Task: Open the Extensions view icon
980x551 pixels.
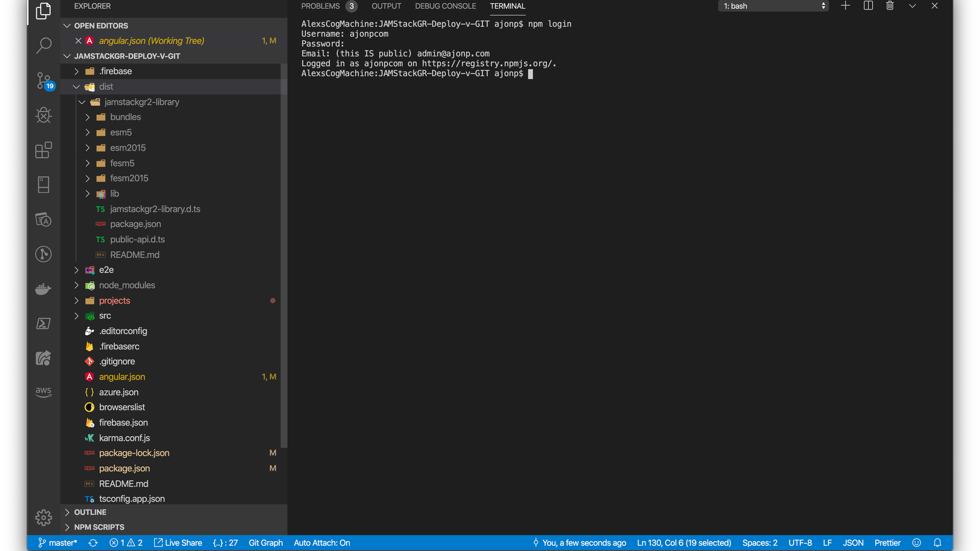Action: (x=43, y=150)
